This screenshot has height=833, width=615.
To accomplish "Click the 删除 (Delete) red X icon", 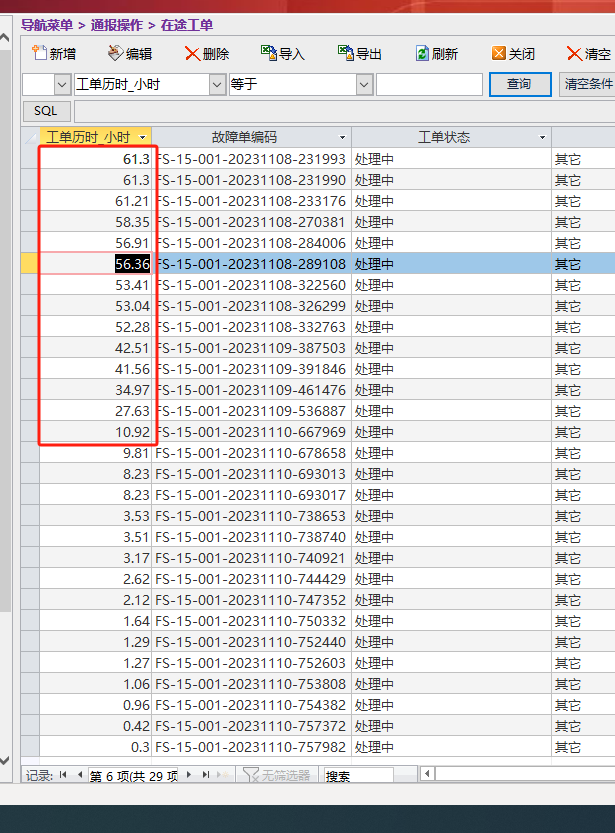I will pyautogui.click(x=192, y=53).
